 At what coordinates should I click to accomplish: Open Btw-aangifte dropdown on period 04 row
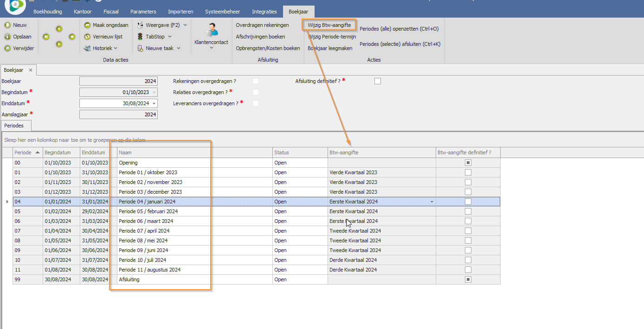click(x=432, y=202)
